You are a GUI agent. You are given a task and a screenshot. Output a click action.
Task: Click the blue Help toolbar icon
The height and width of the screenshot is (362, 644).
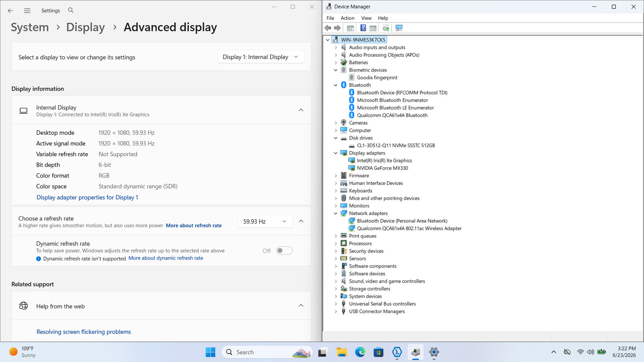[x=363, y=28]
